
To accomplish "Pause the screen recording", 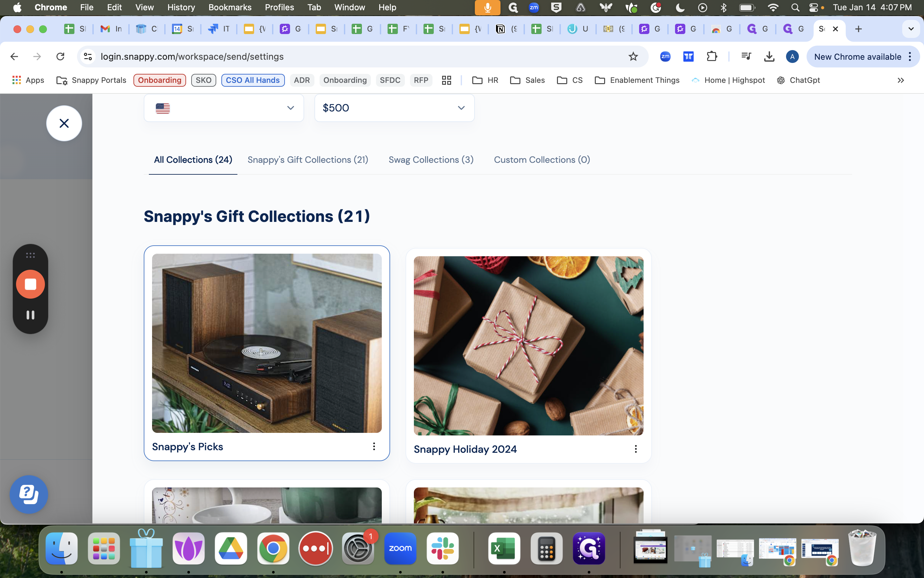I will [30, 315].
